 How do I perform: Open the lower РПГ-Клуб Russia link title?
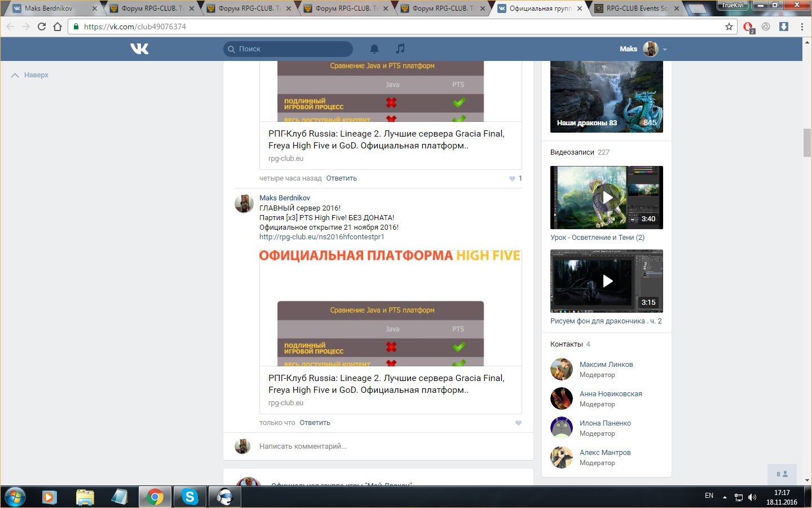pyautogui.click(x=386, y=384)
